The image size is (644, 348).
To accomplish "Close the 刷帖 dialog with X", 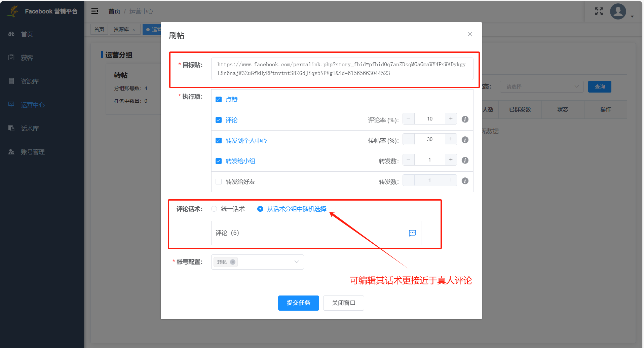I will [x=470, y=34].
